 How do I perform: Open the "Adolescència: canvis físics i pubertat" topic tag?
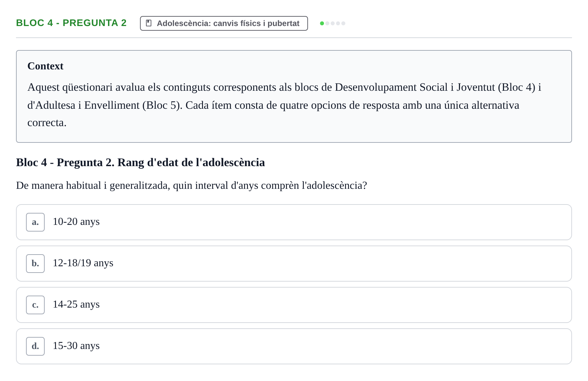point(224,23)
